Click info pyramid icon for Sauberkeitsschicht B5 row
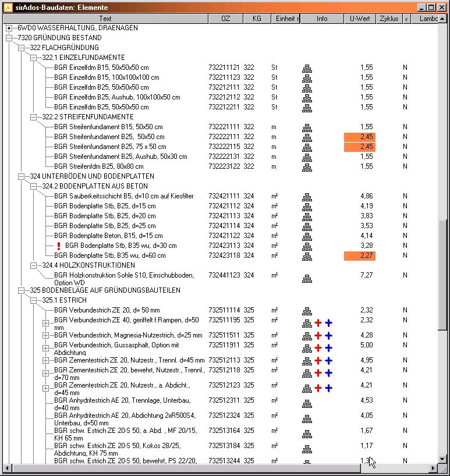This screenshot has width=450, height=476. 307,197
